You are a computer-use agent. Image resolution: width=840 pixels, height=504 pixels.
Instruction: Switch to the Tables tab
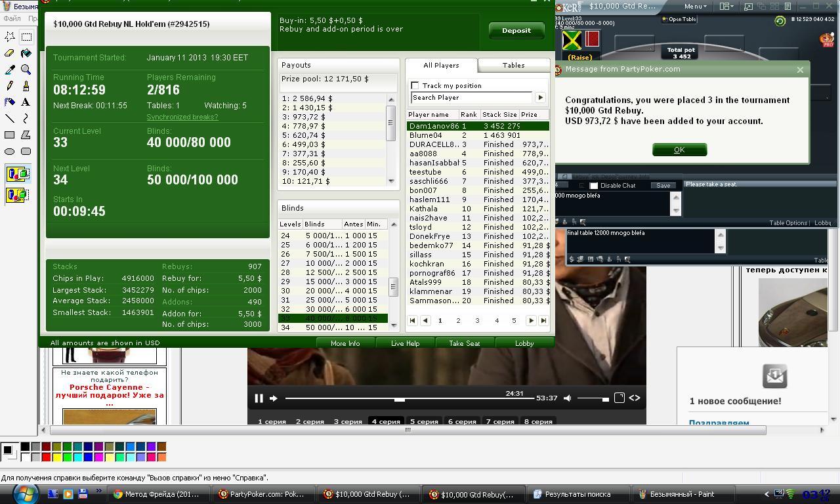[513, 65]
